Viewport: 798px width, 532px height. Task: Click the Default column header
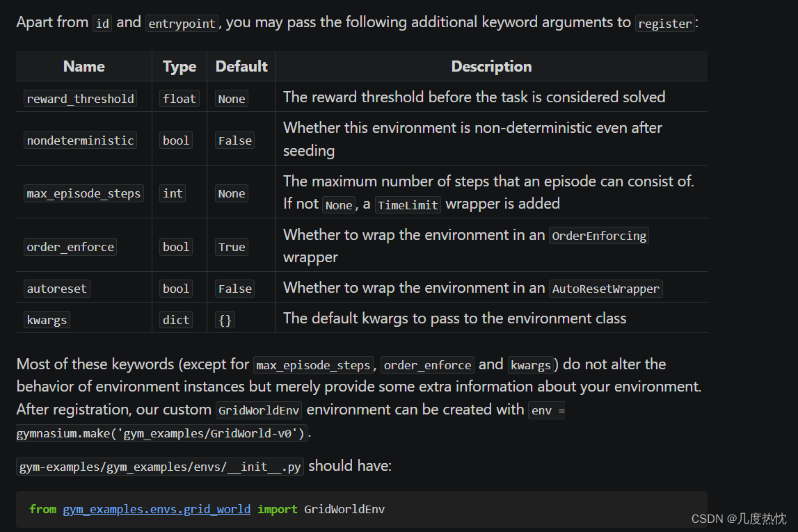tap(241, 67)
